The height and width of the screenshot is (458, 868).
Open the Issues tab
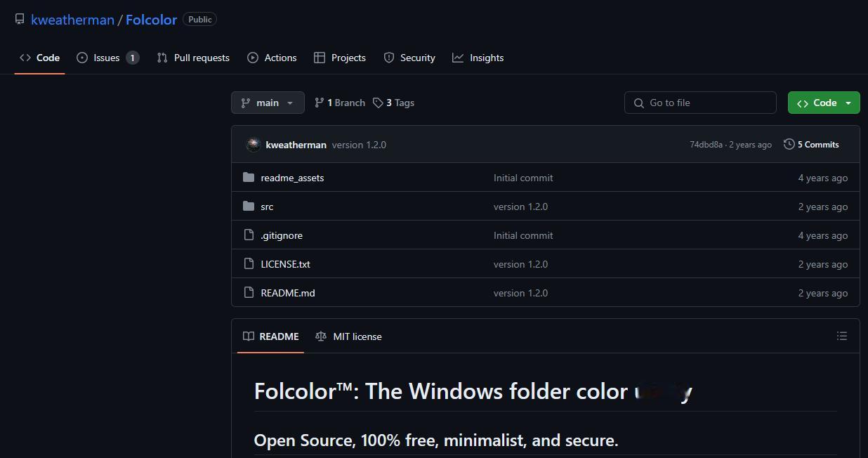point(107,58)
